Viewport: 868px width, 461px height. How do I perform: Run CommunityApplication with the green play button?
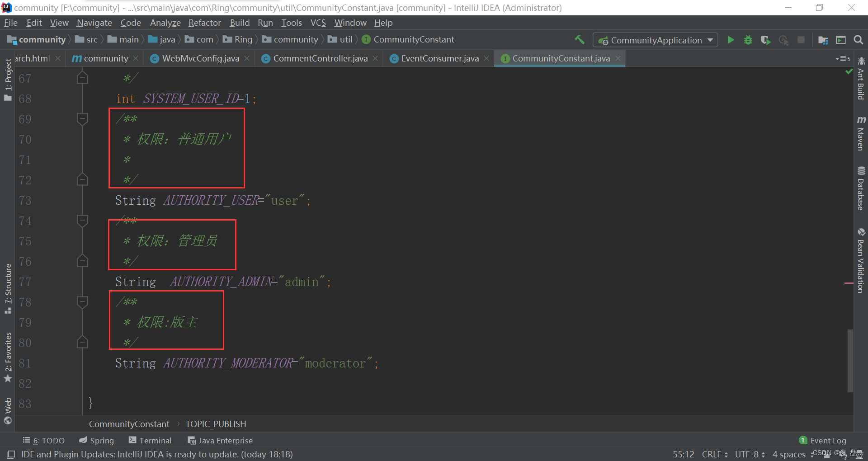point(731,40)
